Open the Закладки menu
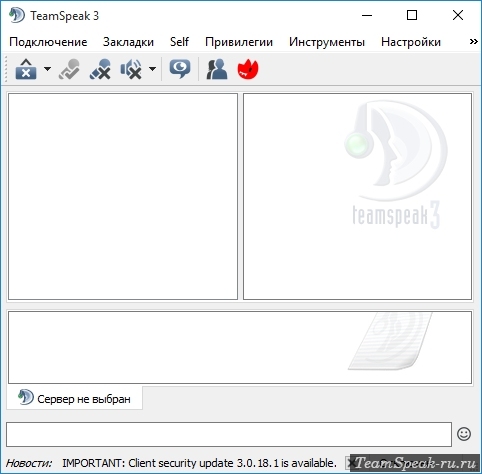 pos(128,42)
